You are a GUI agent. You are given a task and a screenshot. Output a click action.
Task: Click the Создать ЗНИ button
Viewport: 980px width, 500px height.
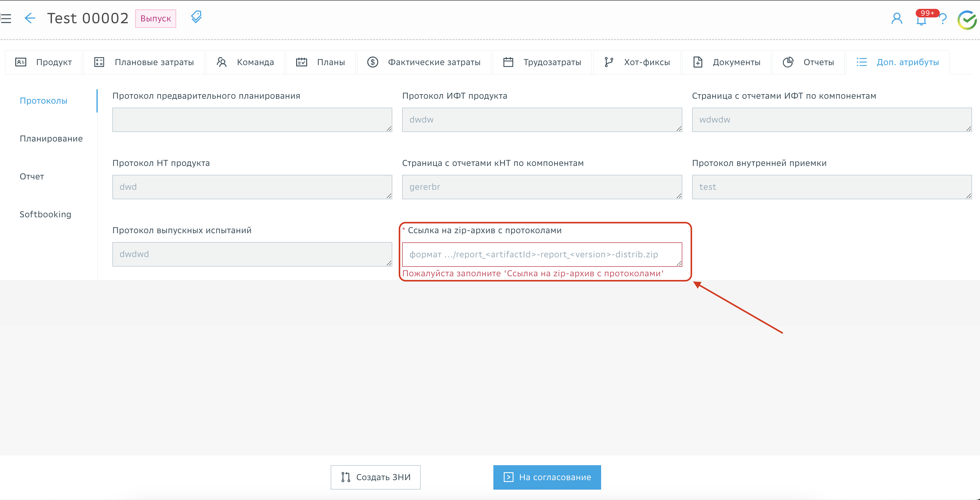pyautogui.click(x=376, y=477)
